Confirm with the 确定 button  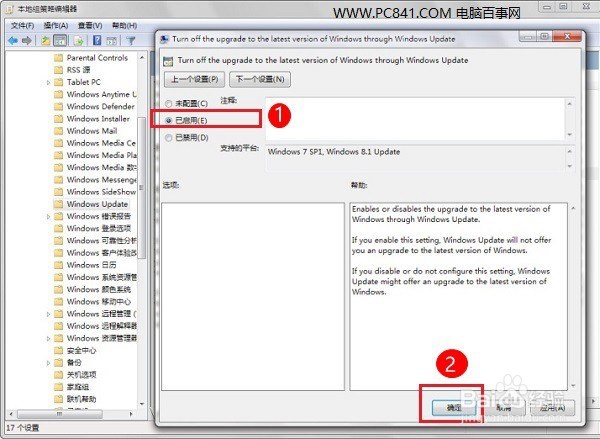tap(454, 408)
